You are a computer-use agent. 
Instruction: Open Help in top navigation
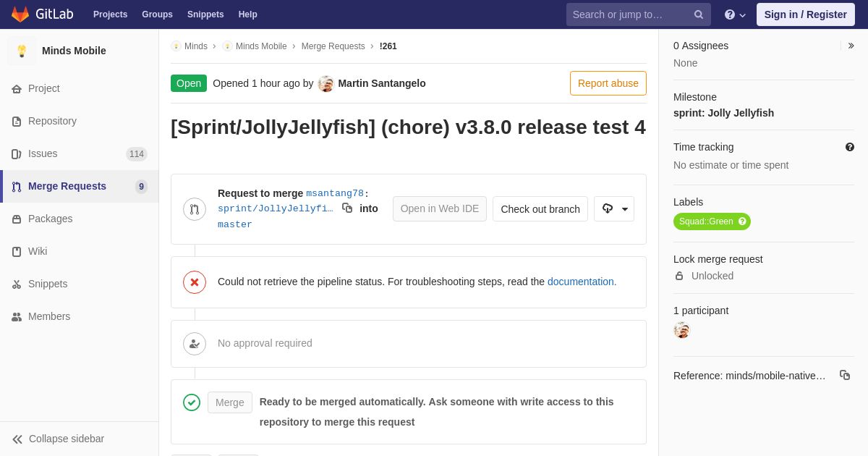click(248, 14)
